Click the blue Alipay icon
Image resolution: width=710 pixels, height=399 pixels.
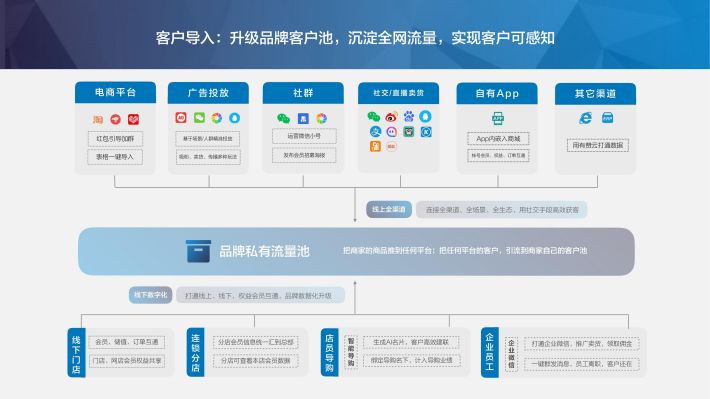point(375,132)
